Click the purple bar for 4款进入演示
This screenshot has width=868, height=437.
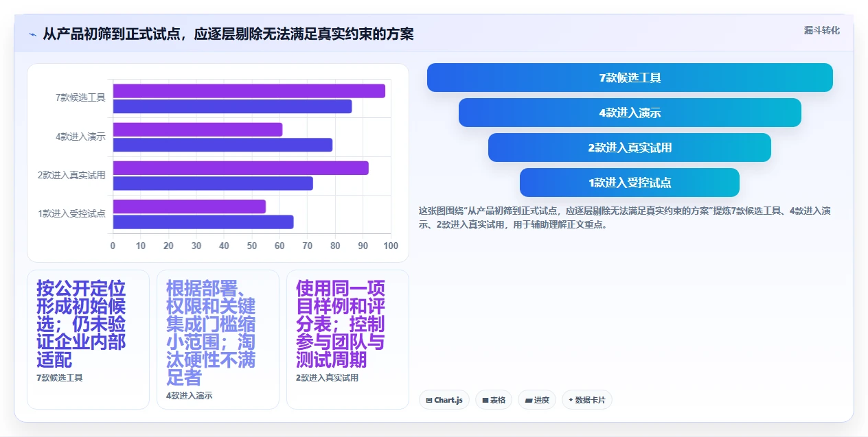tap(198, 130)
